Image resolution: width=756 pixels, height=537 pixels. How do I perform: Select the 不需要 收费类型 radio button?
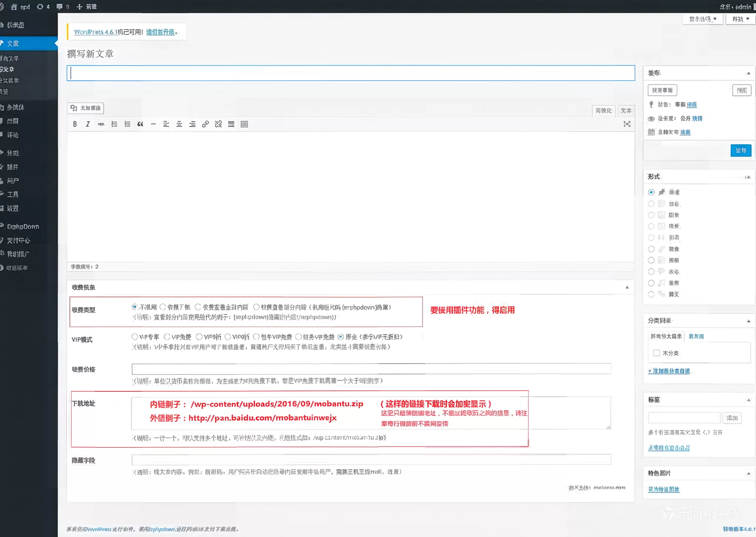134,307
